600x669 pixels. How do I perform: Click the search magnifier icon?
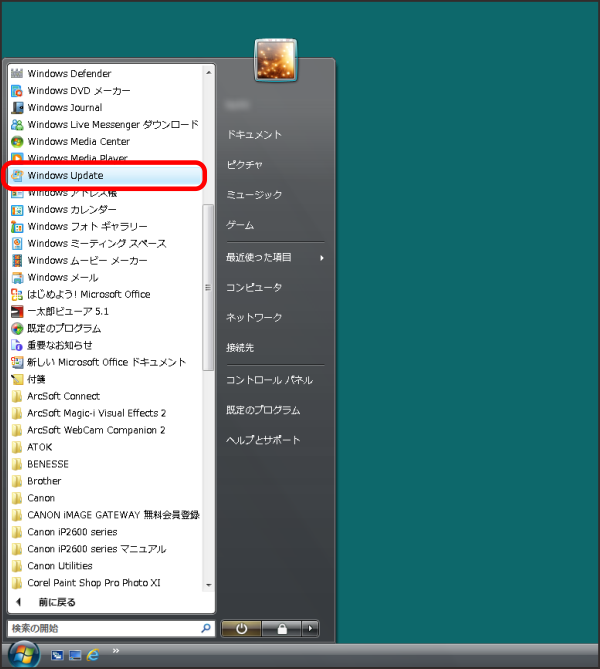point(206,628)
